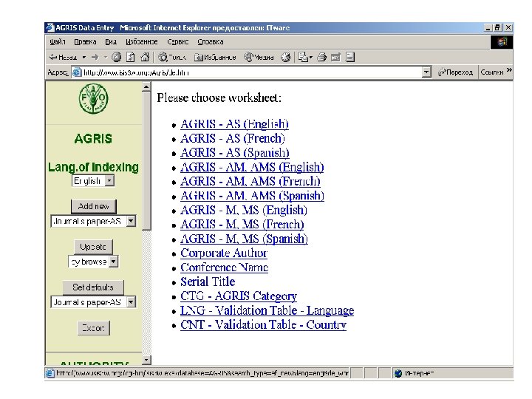This screenshot has height=399, width=532.
Task: Open AGRIS - AM, AMS (English) link
Action: pos(252,167)
